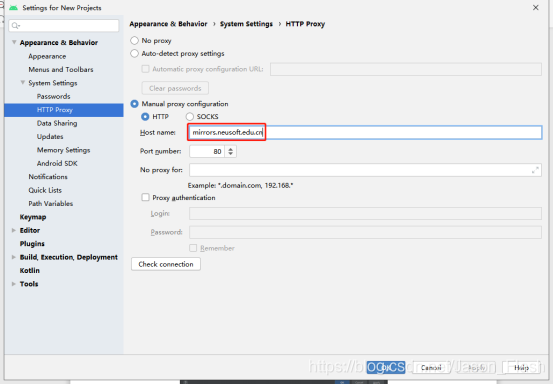Increase port number with stepper up arrow
Screen dimensions: 554x385
click(230, 149)
